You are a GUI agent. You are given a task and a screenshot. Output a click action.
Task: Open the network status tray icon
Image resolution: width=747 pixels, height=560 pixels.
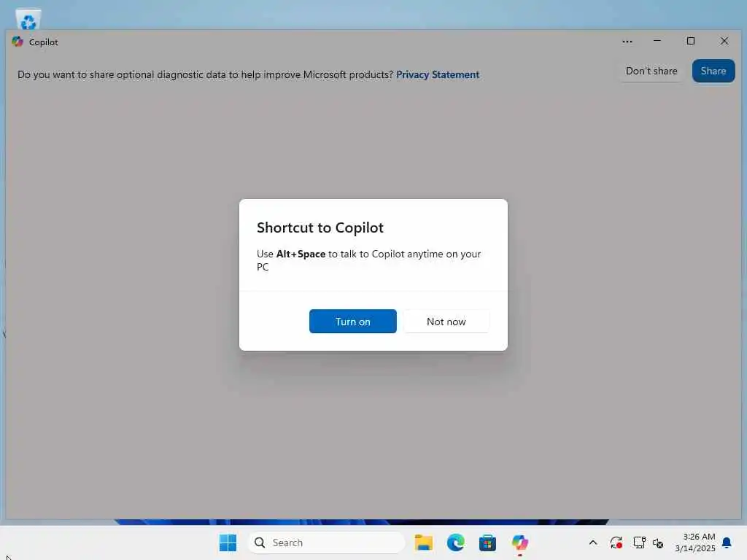pos(639,542)
